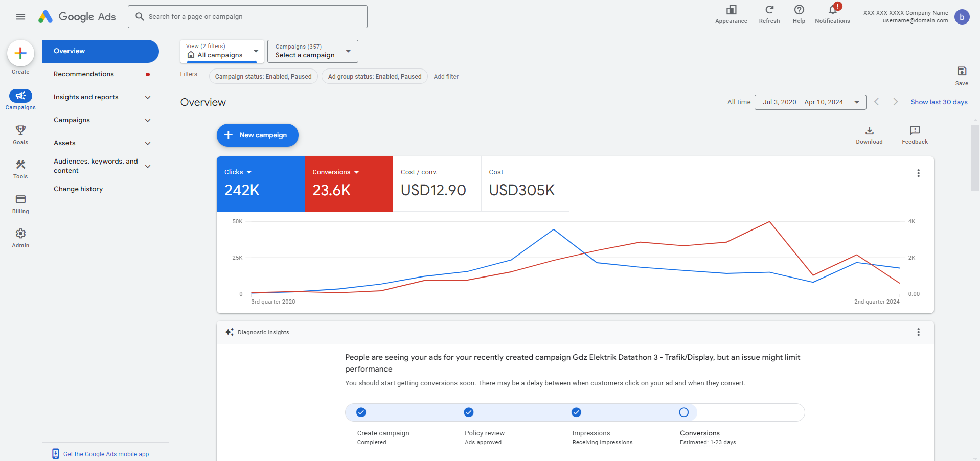Image resolution: width=980 pixels, height=461 pixels.
Task: Open the Tools section icon
Action: (20, 165)
